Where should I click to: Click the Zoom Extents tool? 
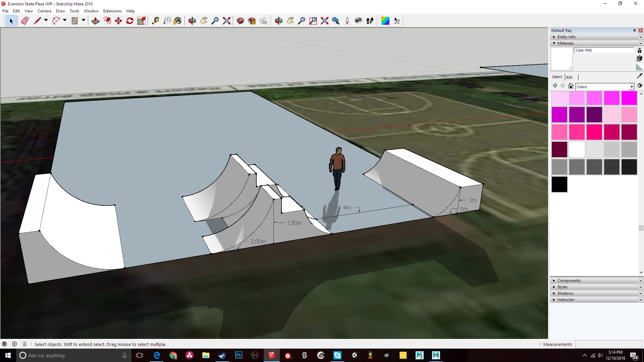tap(227, 21)
